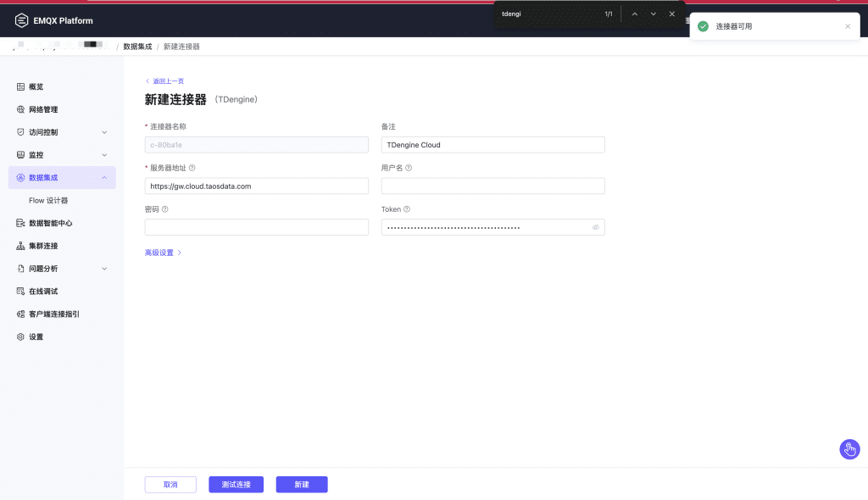Click the floating hand assistant button
The width and height of the screenshot is (868, 500).
(x=849, y=449)
